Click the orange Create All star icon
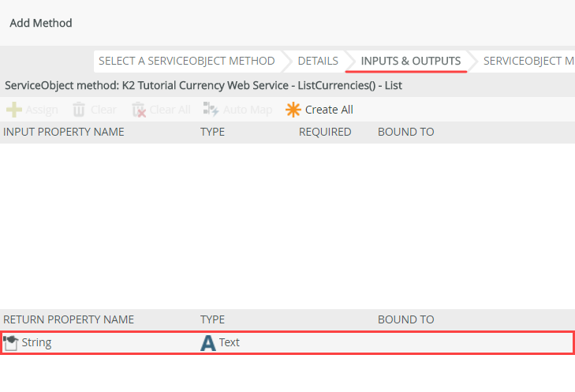The height and width of the screenshot is (392, 575). coord(293,110)
